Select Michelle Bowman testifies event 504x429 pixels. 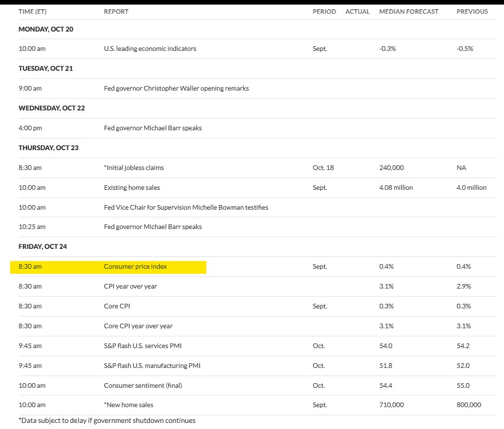coord(186,208)
